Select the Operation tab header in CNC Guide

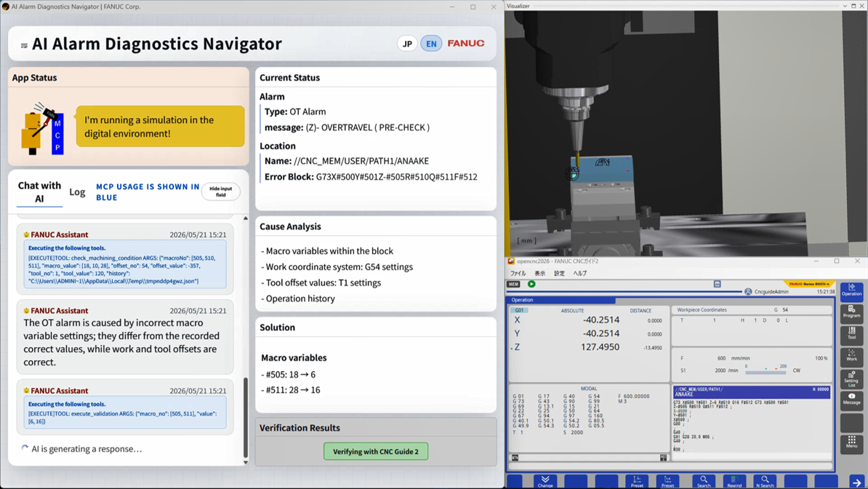click(x=561, y=300)
